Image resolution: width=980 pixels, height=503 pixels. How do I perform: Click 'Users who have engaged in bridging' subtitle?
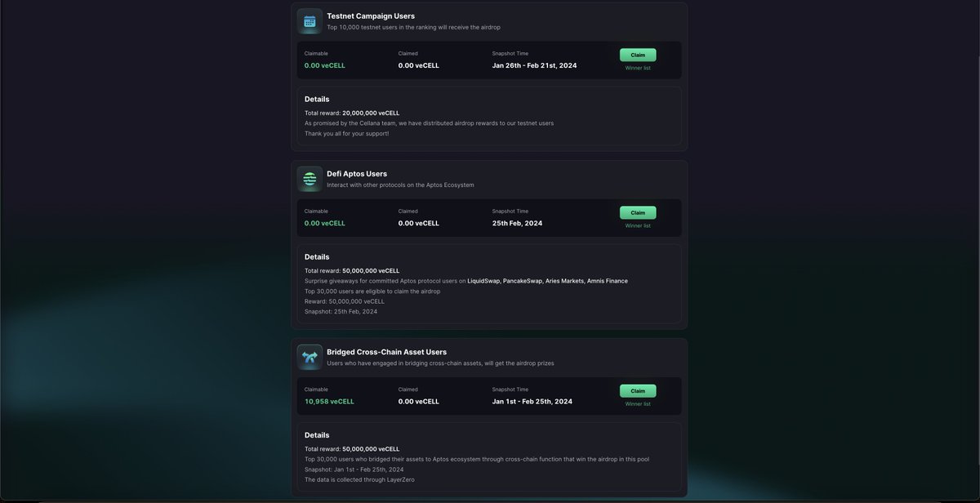(440, 363)
